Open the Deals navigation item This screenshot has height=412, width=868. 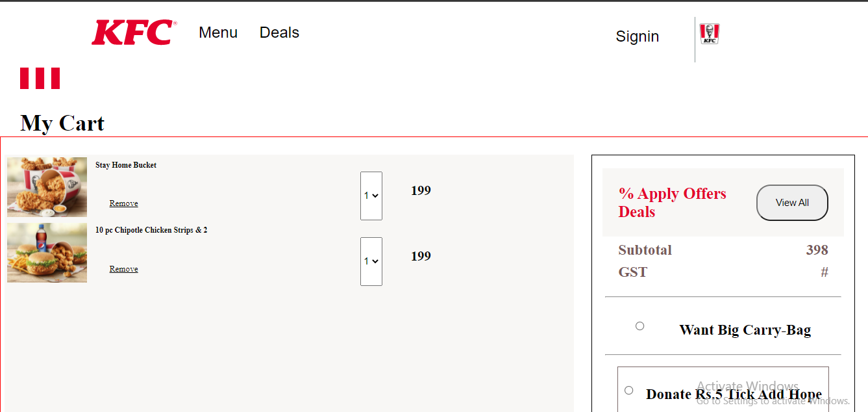(279, 32)
